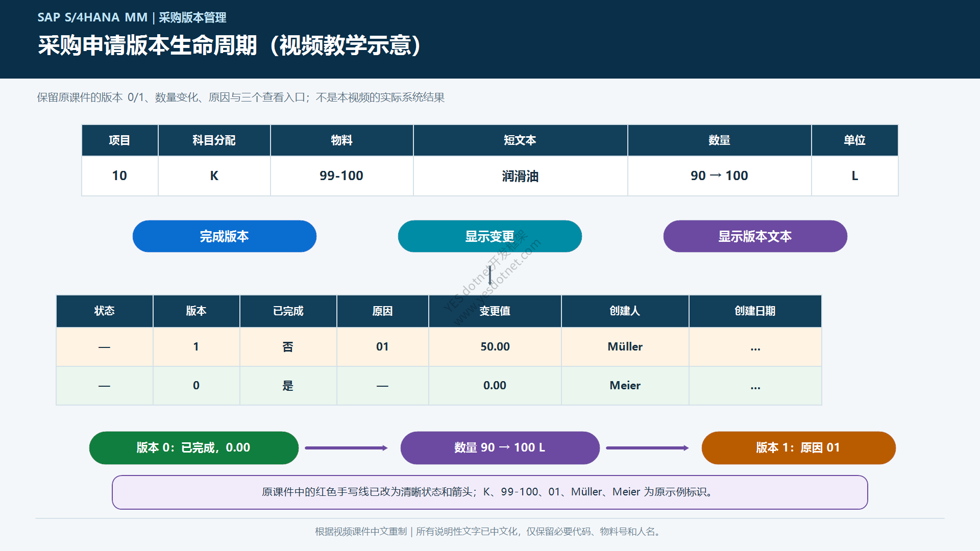Click the status dash in Meier row

(105, 386)
